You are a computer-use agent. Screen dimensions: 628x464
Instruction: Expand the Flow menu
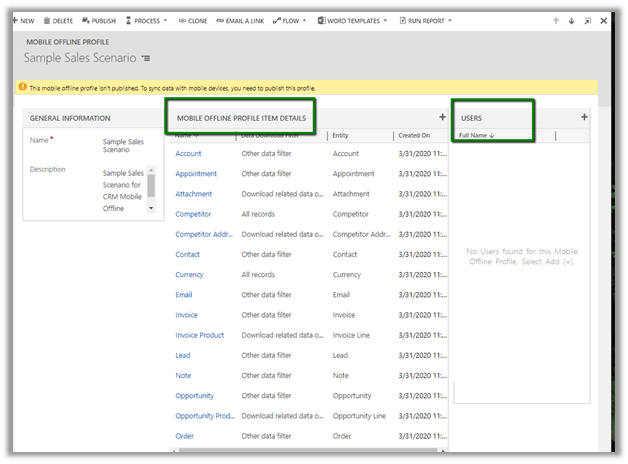tap(294, 20)
